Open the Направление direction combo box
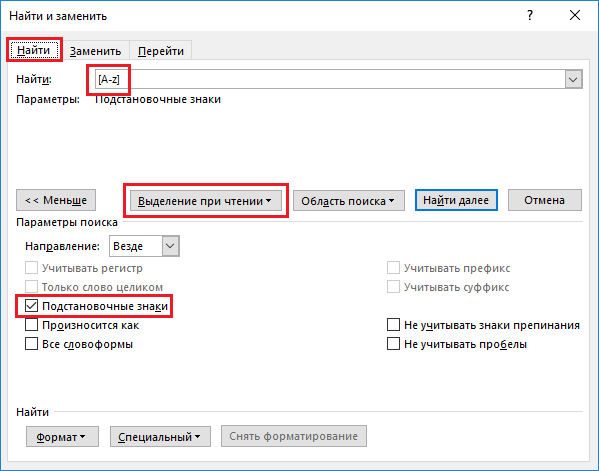The width and height of the screenshot is (599, 471). (144, 246)
